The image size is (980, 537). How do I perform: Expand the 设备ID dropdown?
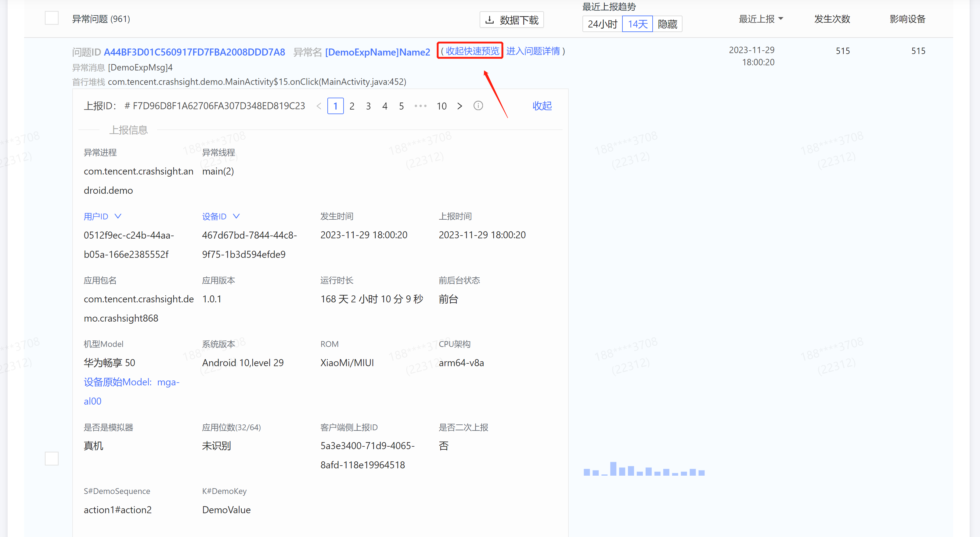221,216
